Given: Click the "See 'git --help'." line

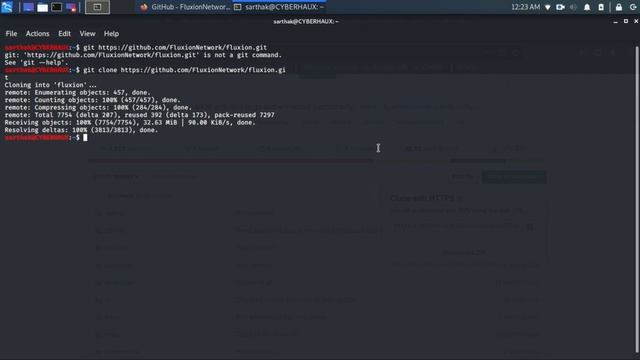Looking at the screenshot, I should (x=36, y=62).
